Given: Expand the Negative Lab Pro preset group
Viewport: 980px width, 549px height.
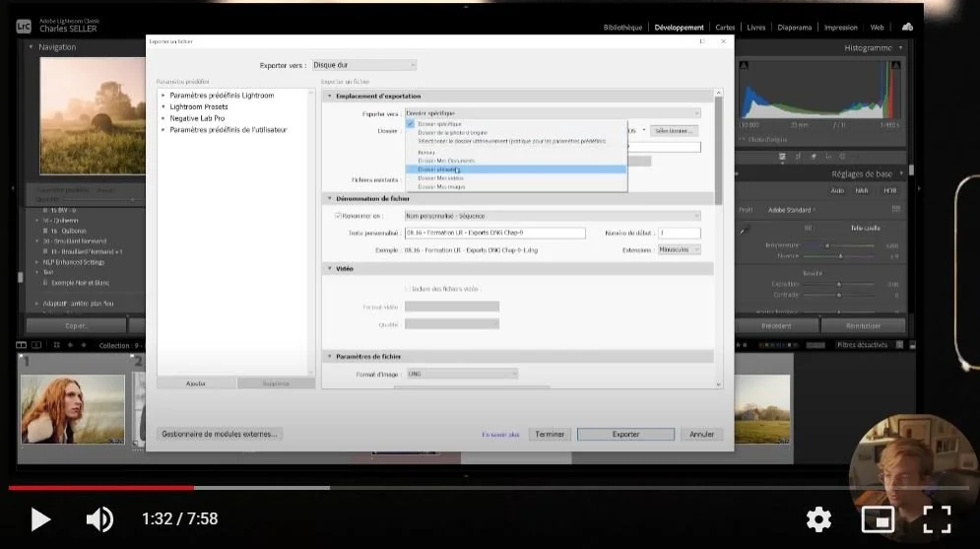Looking at the screenshot, I should coord(163,118).
